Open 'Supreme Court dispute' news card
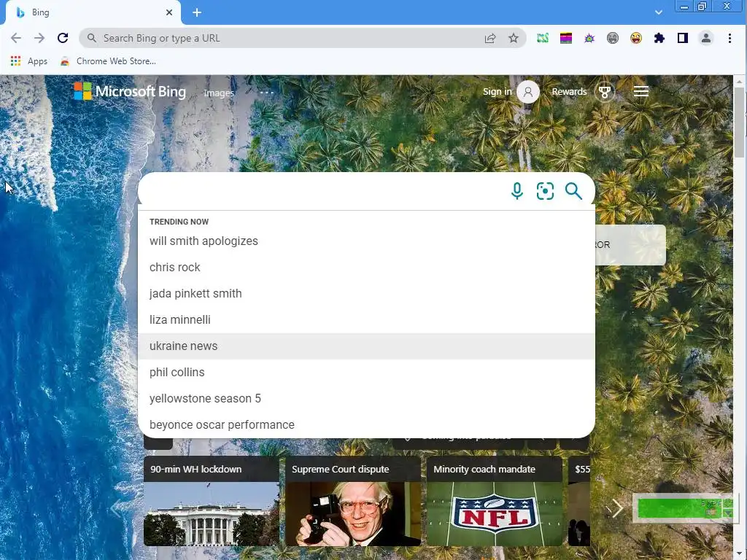Screen dimensions: 747x560 pos(353,501)
